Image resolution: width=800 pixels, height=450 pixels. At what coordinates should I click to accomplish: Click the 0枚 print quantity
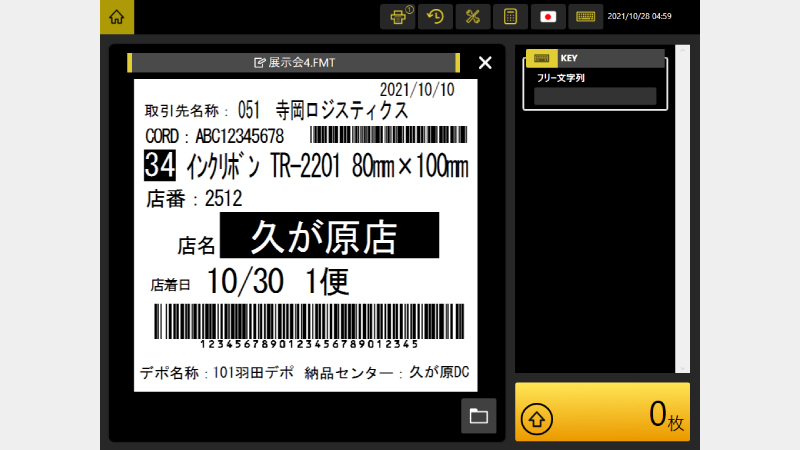[666, 415]
